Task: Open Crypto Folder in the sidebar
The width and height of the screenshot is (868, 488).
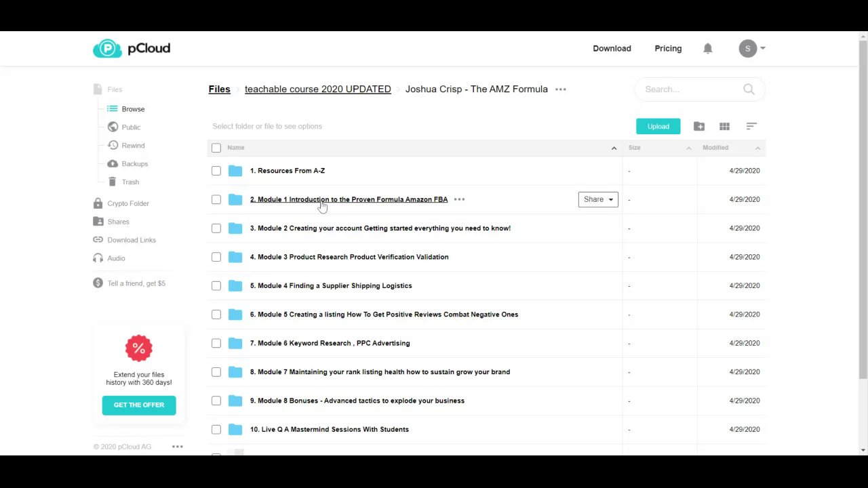Action: pyautogui.click(x=121, y=203)
